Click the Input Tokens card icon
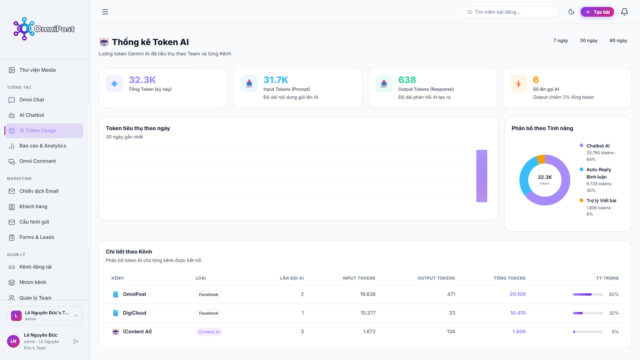The height and width of the screenshot is (360, 640). coord(249,84)
